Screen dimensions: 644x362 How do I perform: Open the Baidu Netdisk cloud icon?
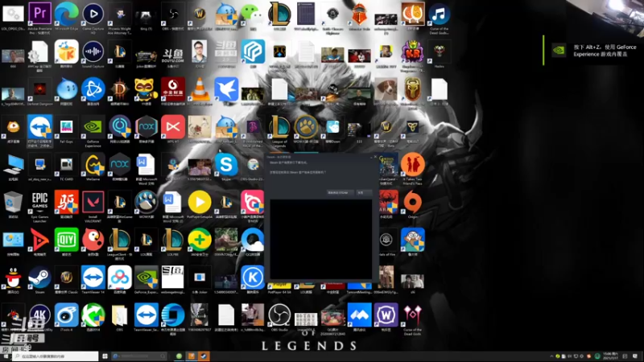click(x=120, y=278)
